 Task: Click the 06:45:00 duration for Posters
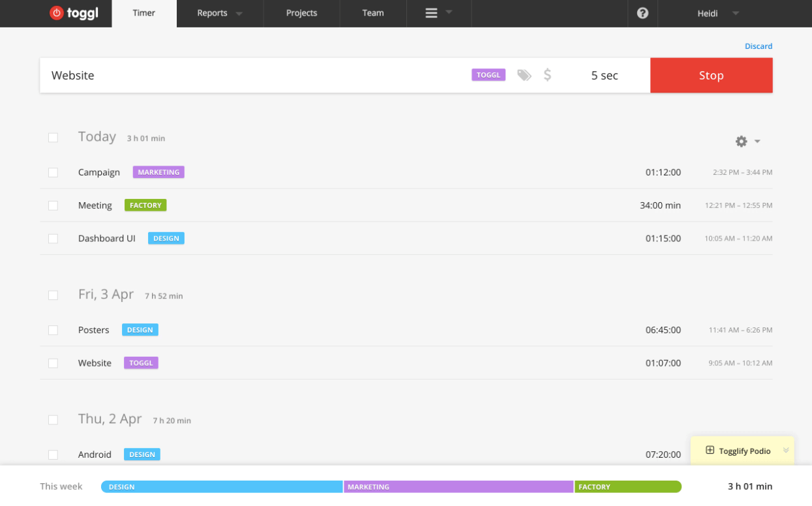(663, 330)
